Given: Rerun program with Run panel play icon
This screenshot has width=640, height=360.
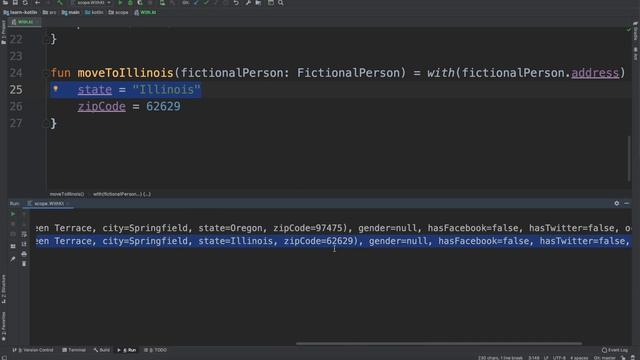Looking at the screenshot, I should click(13, 214).
